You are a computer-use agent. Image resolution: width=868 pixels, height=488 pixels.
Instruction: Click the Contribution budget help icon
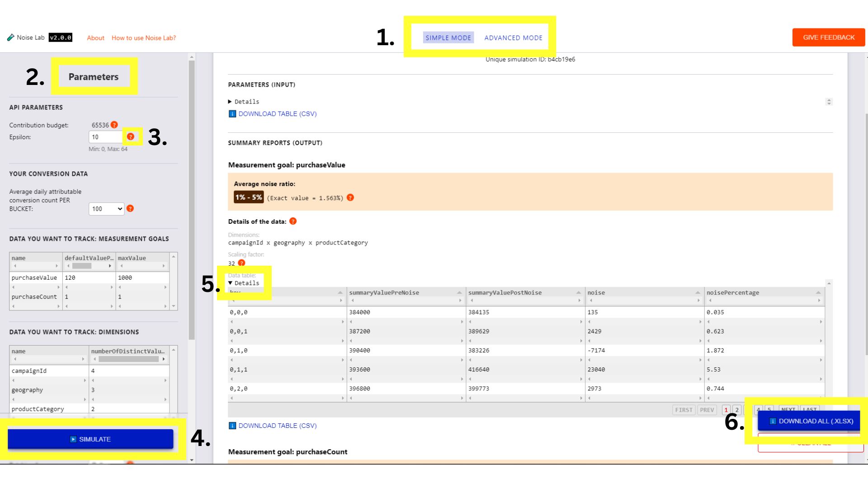pyautogui.click(x=114, y=125)
